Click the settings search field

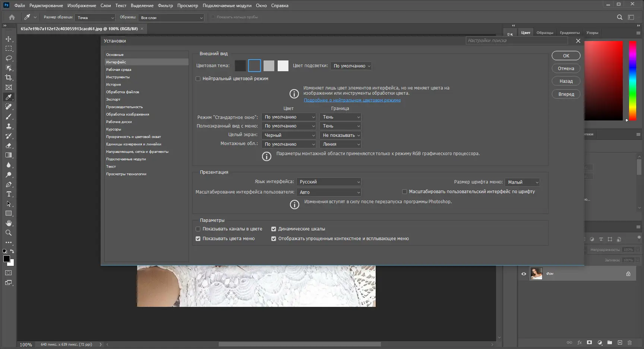click(x=517, y=41)
